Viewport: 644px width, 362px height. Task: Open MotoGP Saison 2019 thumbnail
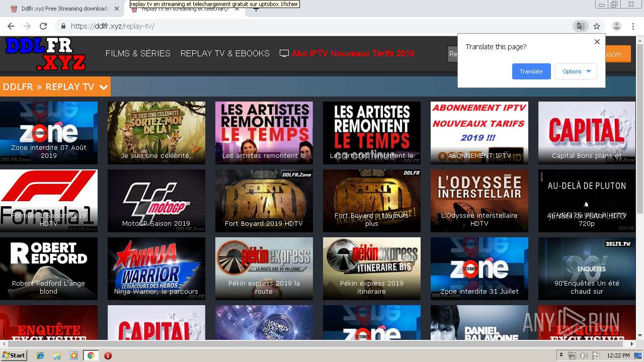click(156, 201)
